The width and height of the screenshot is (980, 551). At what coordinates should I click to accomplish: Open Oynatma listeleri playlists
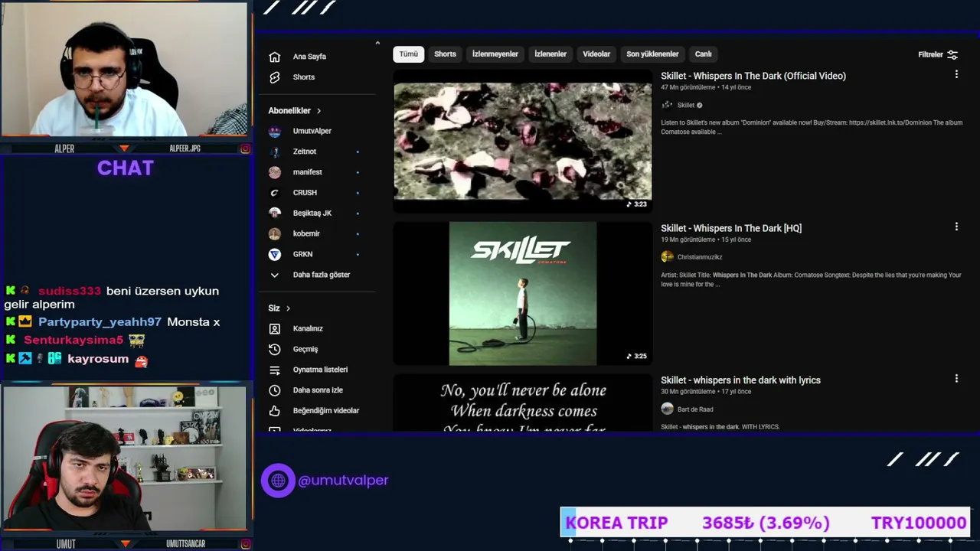click(x=320, y=370)
